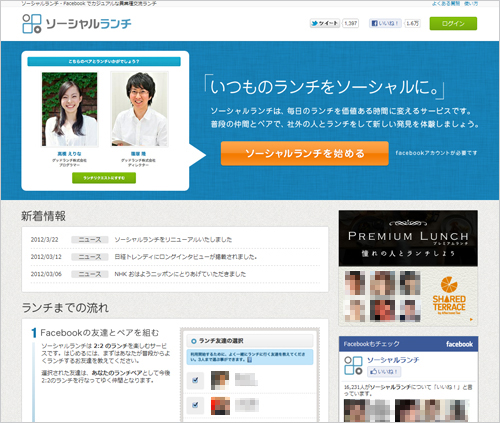This screenshot has height=423, width=500.
Task: Click the small orange arrow under SHARED TERRACE
Action: pyautogui.click(x=471, y=319)
